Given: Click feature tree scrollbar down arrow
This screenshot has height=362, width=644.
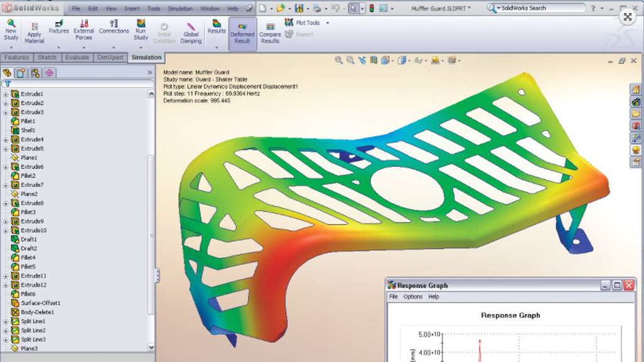Looking at the screenshot, I should [x=151, y=347].
